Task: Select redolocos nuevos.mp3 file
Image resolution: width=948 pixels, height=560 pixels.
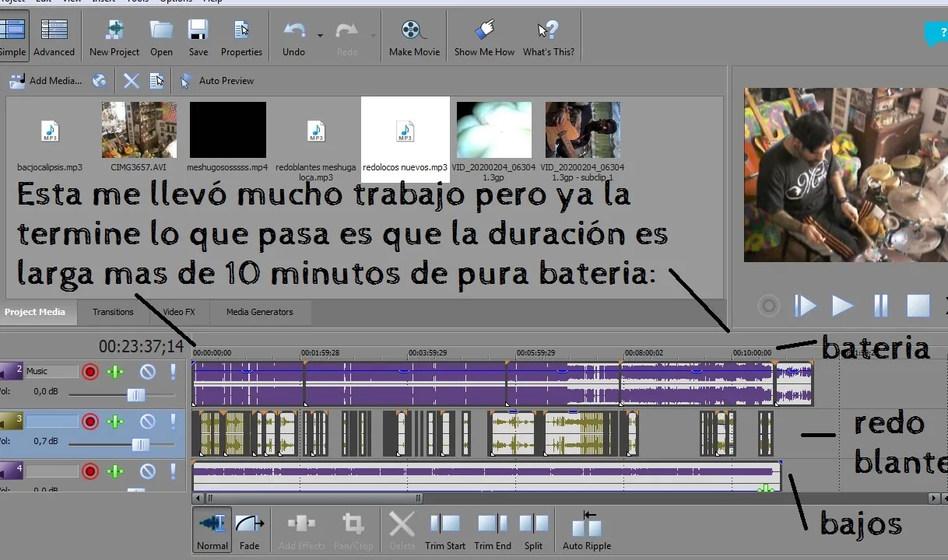Action: pos(405,138)
